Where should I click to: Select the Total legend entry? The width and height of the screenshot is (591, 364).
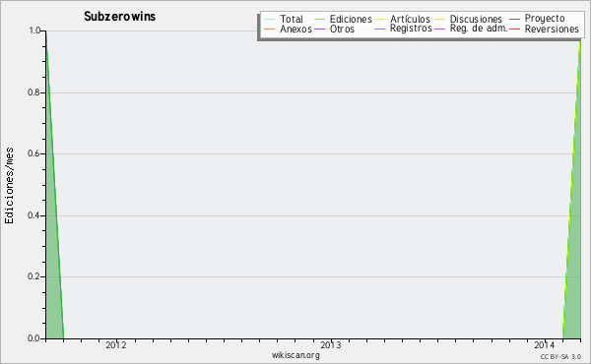284,19
